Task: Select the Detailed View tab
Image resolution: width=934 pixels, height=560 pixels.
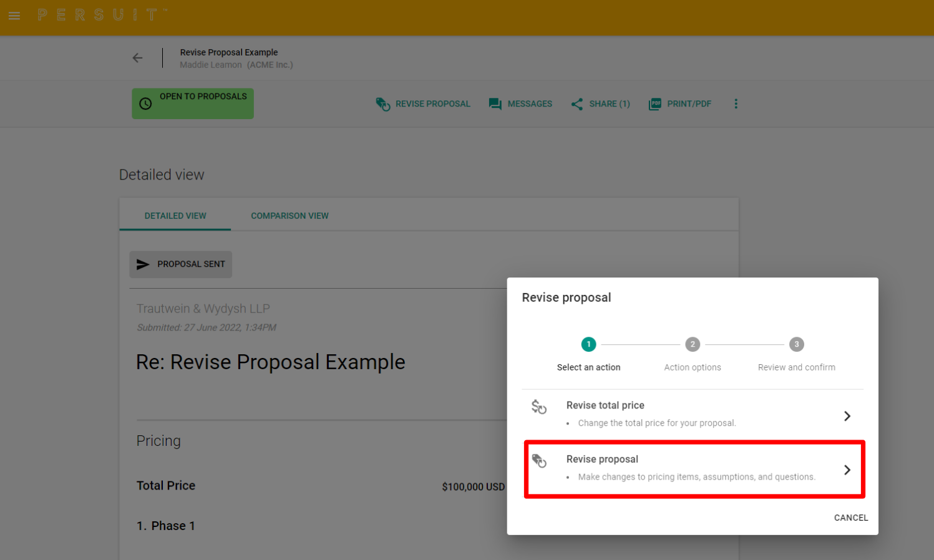Action: pyautogui.click(x=175, y=216)
